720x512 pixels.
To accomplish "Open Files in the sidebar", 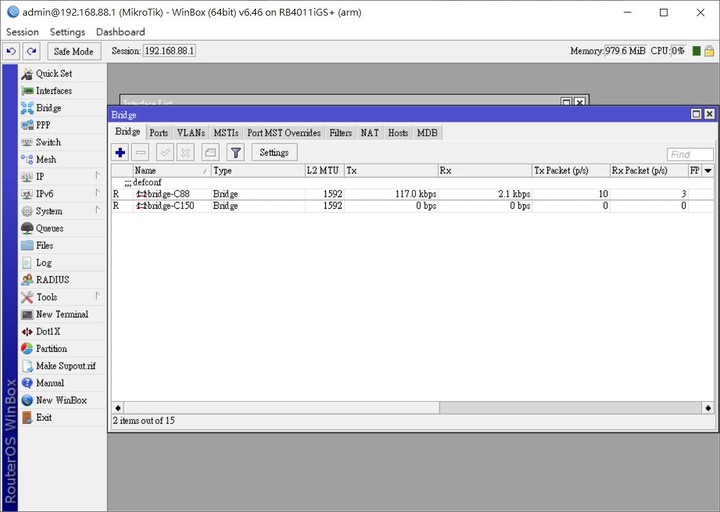I will point(62,245).
